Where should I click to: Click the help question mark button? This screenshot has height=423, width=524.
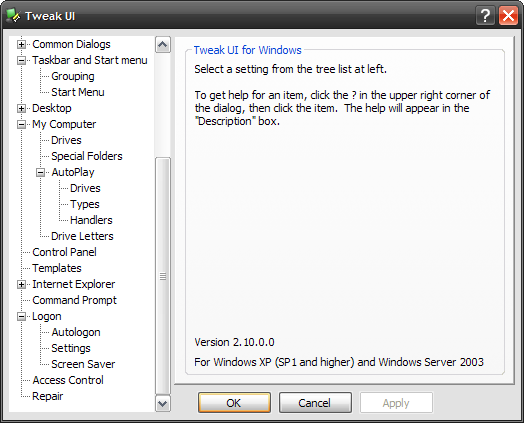[x=485, y=16]
